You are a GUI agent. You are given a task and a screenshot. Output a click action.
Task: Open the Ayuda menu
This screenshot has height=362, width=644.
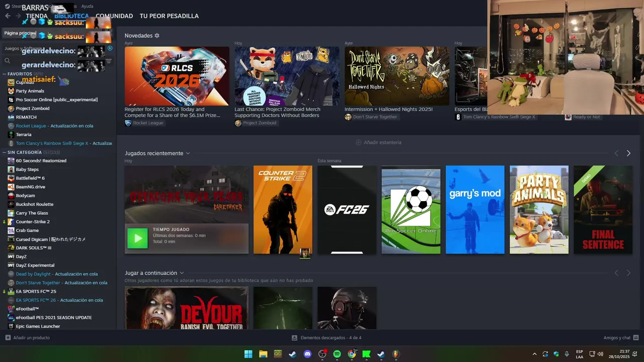point(87,7)
